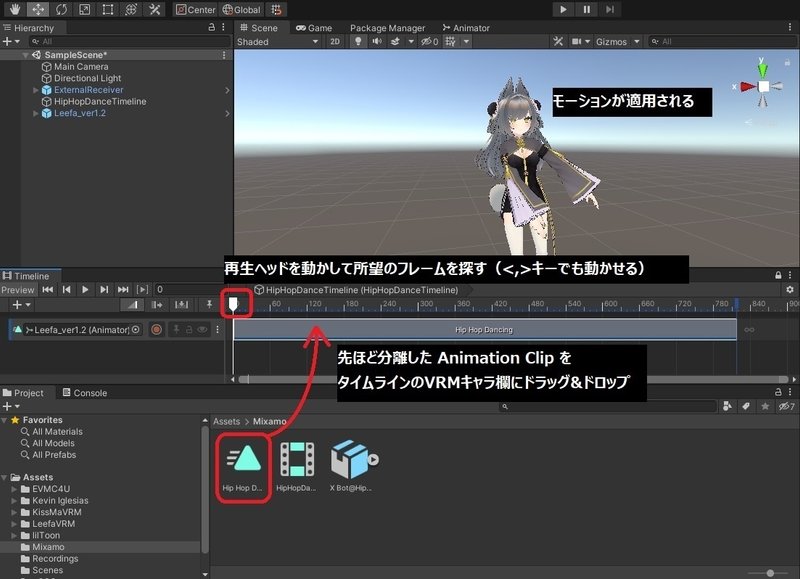
Task: Toggle timeline replace edit mode
Action: point(181,305)
